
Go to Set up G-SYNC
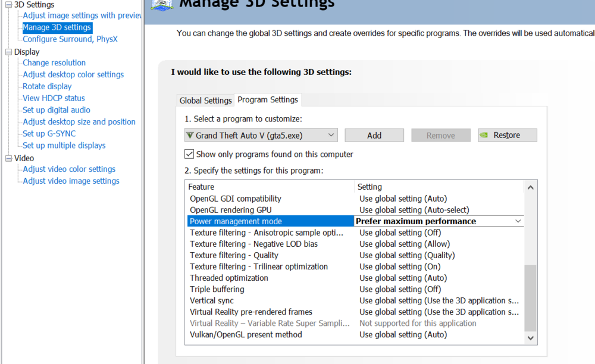pos(49,133)
